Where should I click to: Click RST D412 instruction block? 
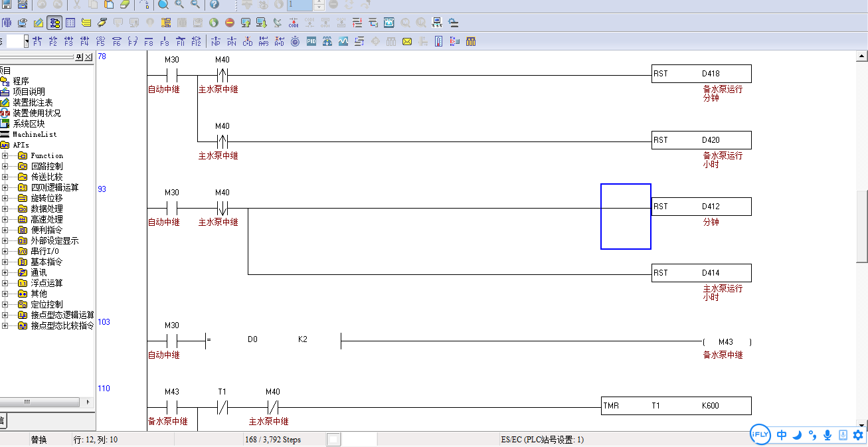pos(701,207)
